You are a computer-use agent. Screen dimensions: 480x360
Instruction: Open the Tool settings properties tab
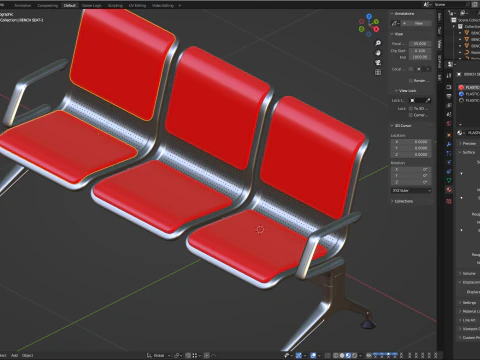pos(449,76)
